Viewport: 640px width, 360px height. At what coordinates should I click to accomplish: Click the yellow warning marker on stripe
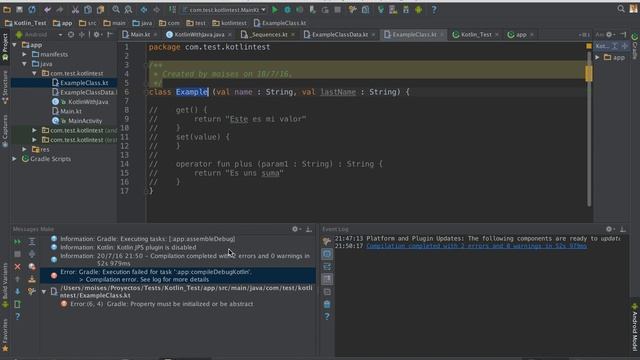tap(589, 73)
